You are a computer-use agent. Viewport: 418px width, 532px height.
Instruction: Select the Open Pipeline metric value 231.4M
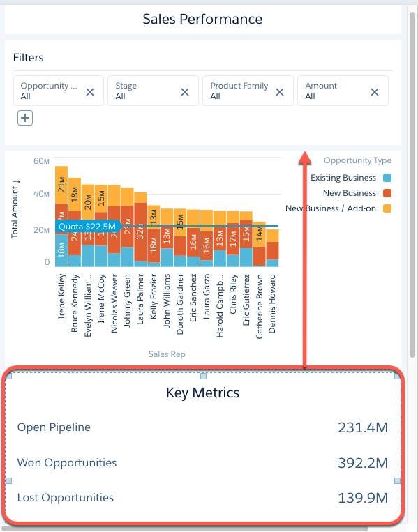[x=363, y=427]
